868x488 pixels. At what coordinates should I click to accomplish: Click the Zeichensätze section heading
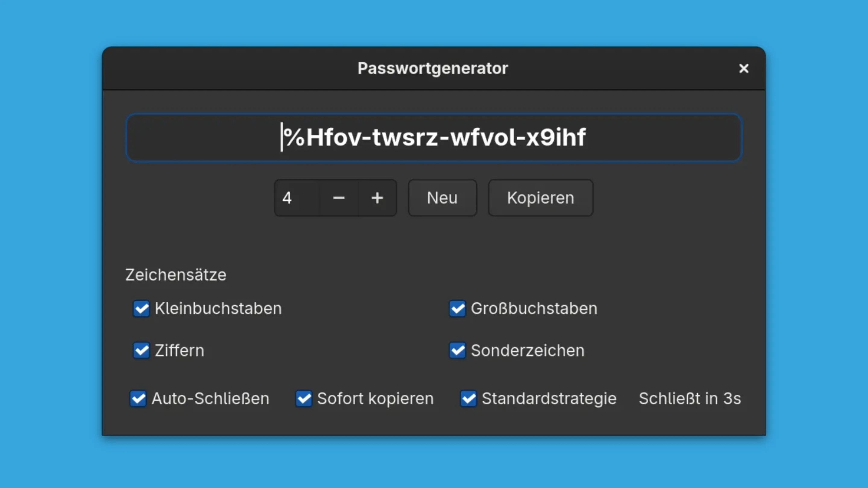click(x=175, y=274)
